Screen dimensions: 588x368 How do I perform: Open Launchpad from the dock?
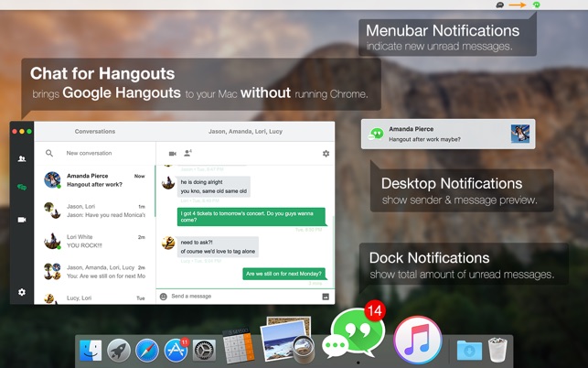pyautogui.click(x=119, y=351)
